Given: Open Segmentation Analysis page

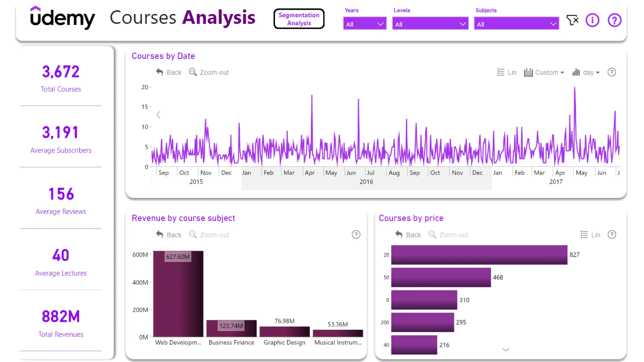Looking at the screenshot, I should (299, 19).
